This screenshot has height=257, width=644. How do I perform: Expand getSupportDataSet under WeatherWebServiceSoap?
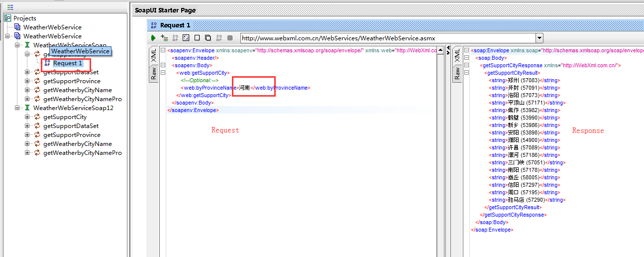click(x=27, y=72)
